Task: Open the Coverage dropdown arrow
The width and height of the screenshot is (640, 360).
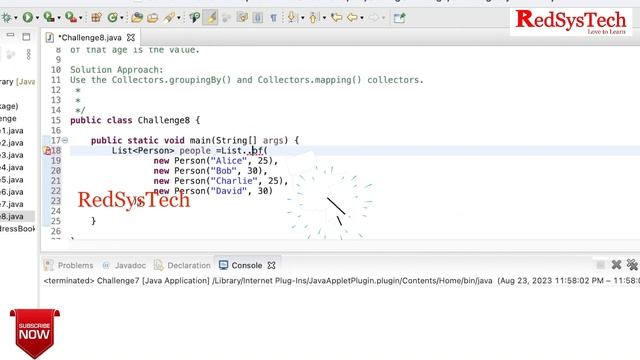Action: [59, 18]
